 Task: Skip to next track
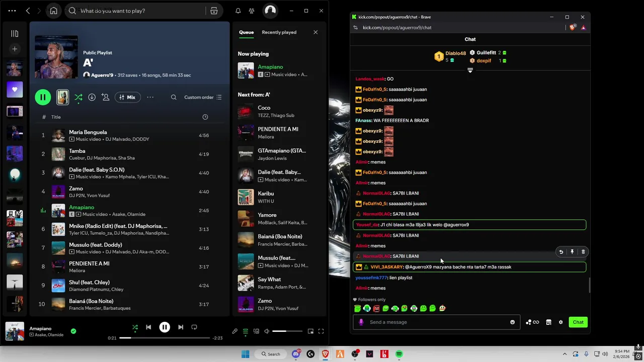pos(181,327)
